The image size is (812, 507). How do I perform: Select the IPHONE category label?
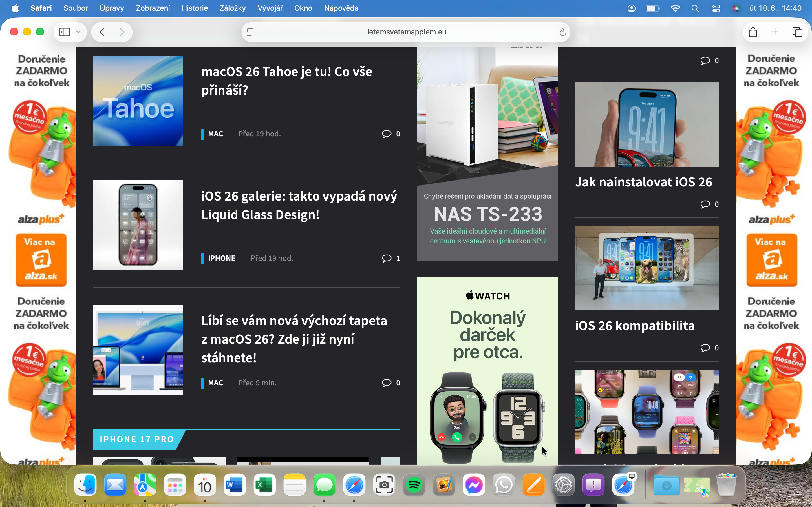pyautogui.click(x=221, y=258)
